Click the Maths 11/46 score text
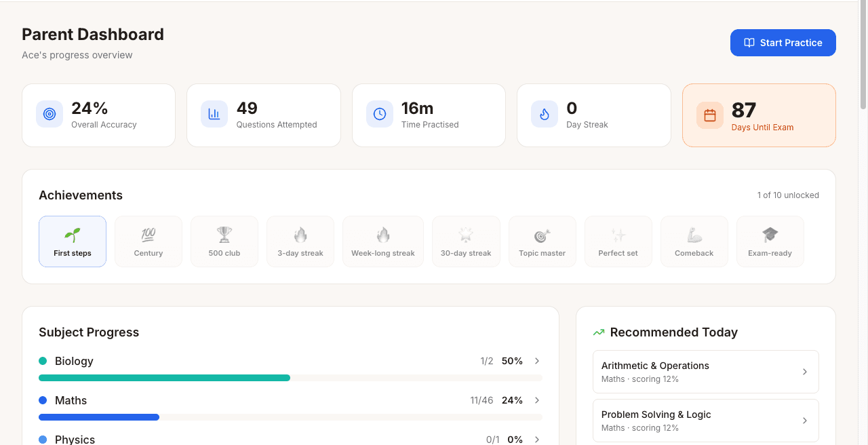This screenshot has width=868, height=445. 481,400
